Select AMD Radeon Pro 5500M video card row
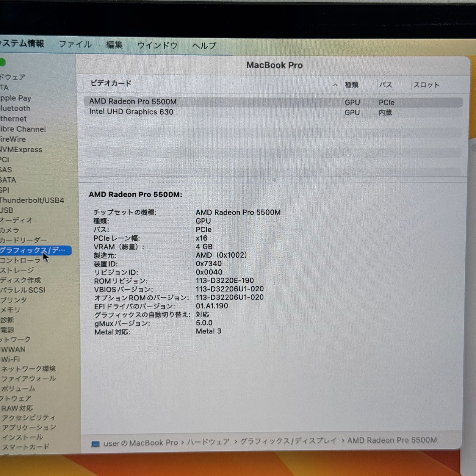The image size is (476, 476). coord(273,102)
